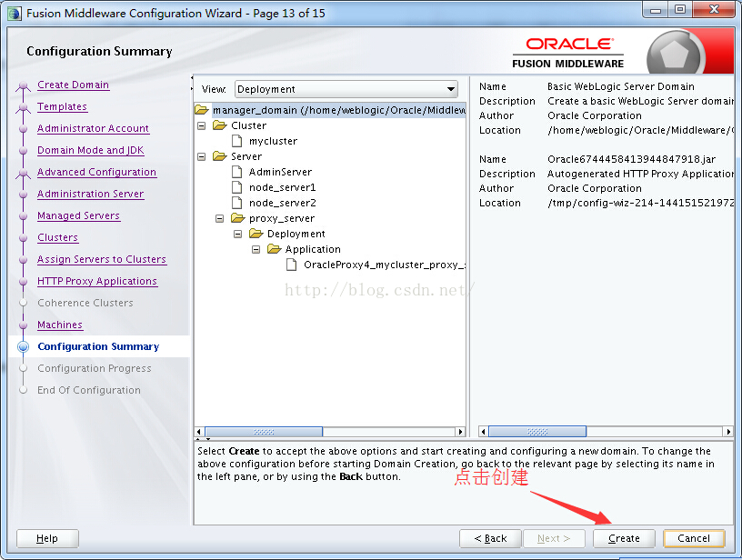Click the Basic WebLogic Server Domain name value
742x560 pixels.
coord(621,86)
